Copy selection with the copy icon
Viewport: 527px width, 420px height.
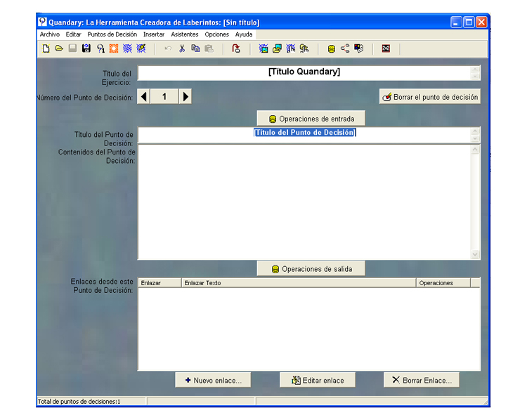(x=195, y=48)
